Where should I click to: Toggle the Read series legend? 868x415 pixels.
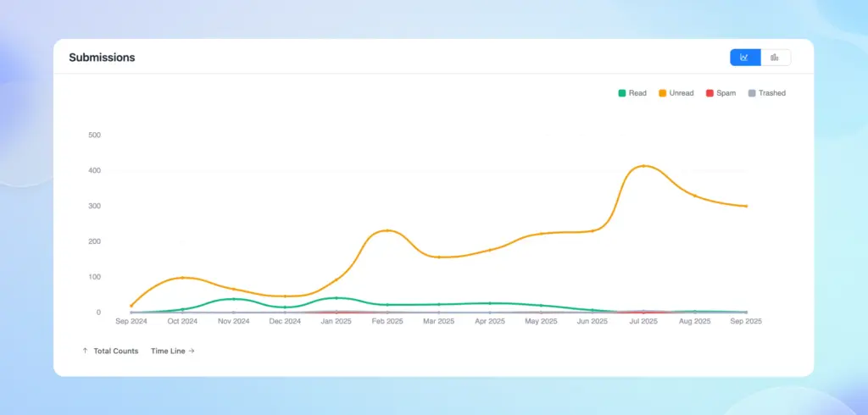click(632, 93)
